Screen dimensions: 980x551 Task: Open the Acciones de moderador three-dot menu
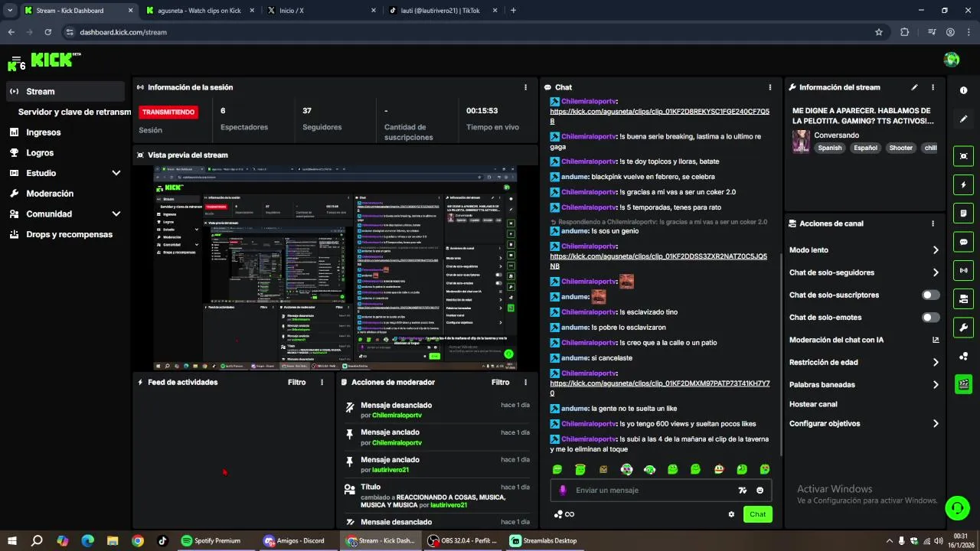click(x=525, y=382)
